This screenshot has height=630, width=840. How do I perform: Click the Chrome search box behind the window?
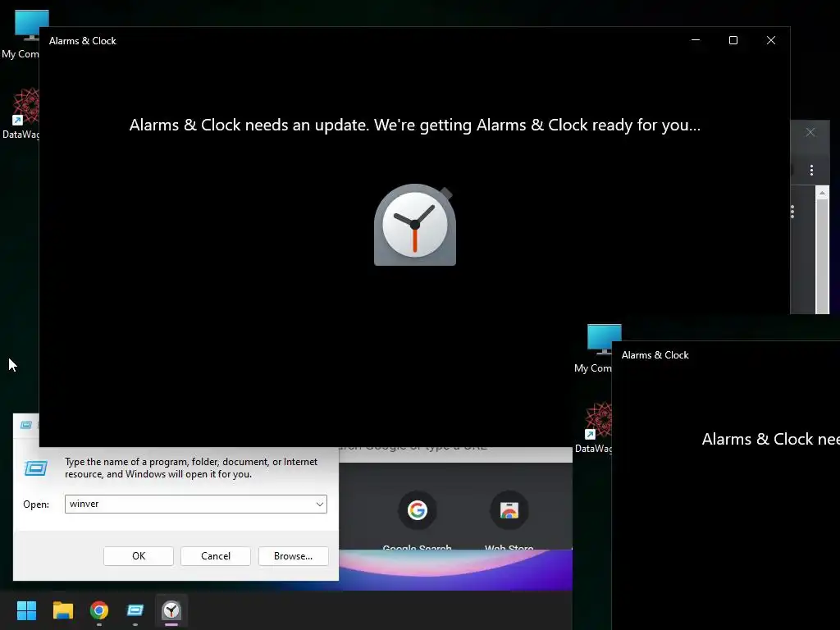(455, 454)
